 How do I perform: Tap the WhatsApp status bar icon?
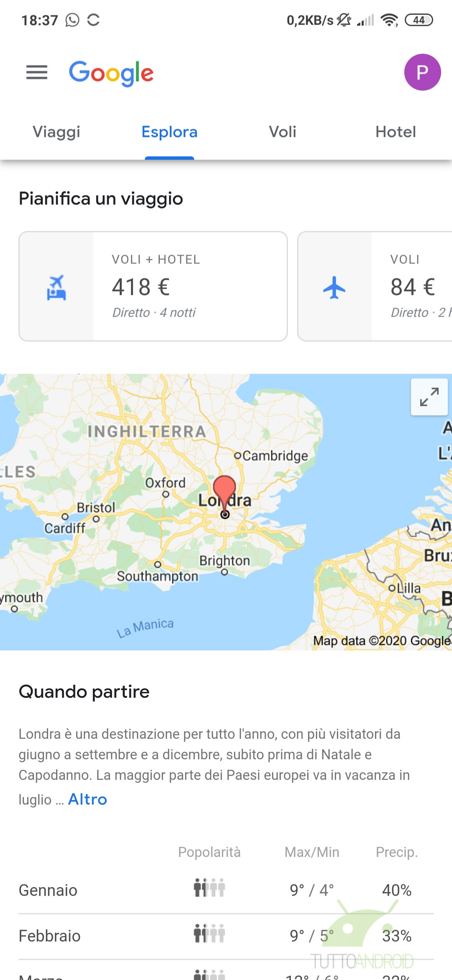click(x=72, y=20)
